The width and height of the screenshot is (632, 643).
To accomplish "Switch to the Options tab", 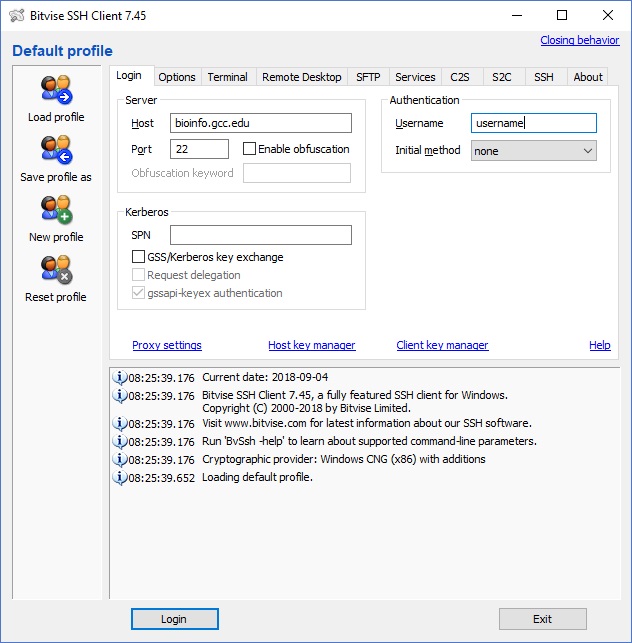I will (177, 77).
